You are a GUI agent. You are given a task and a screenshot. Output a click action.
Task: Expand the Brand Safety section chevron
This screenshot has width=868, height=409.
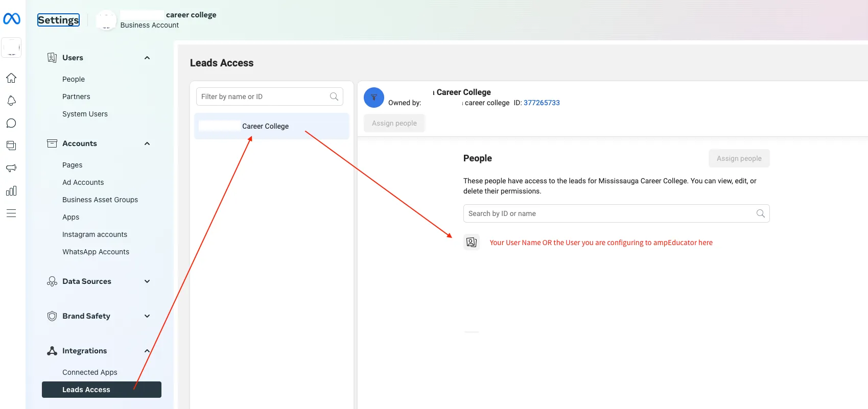click(x=147, y=316)
